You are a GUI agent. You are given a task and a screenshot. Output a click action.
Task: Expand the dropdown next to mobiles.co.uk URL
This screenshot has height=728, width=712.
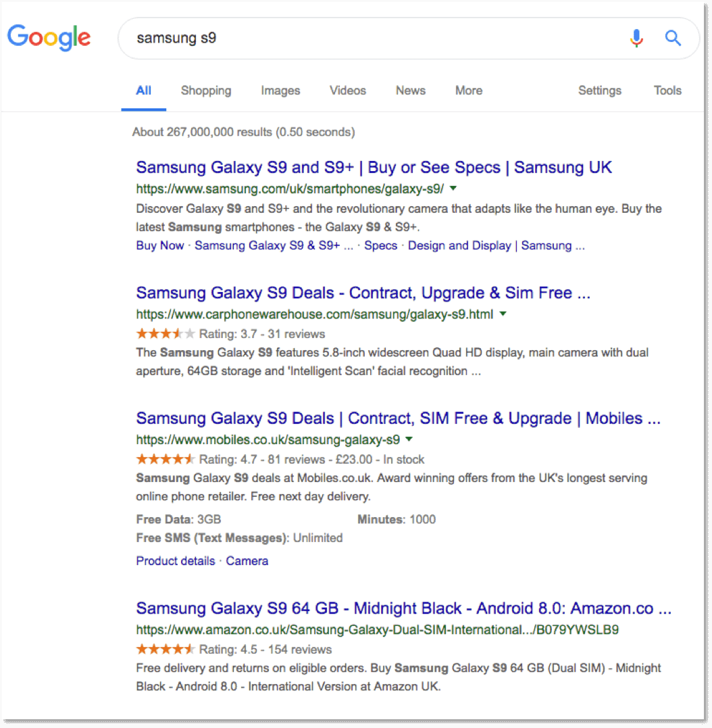tap(409, 439)
